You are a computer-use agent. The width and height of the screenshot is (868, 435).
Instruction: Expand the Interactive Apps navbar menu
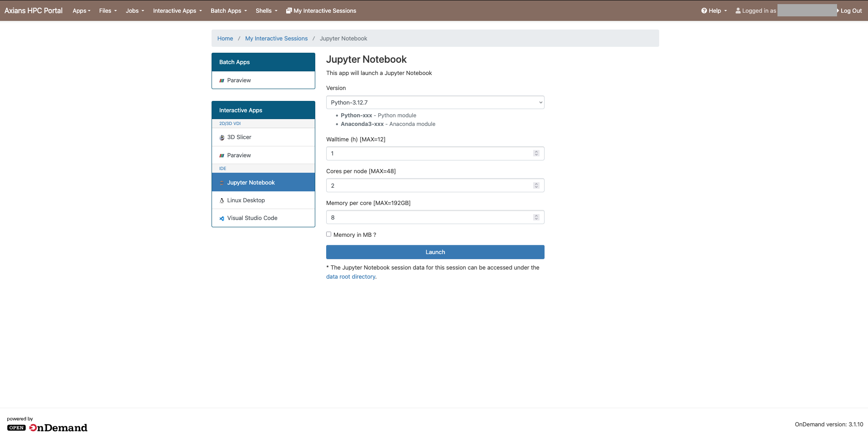[x=177, y=11]
